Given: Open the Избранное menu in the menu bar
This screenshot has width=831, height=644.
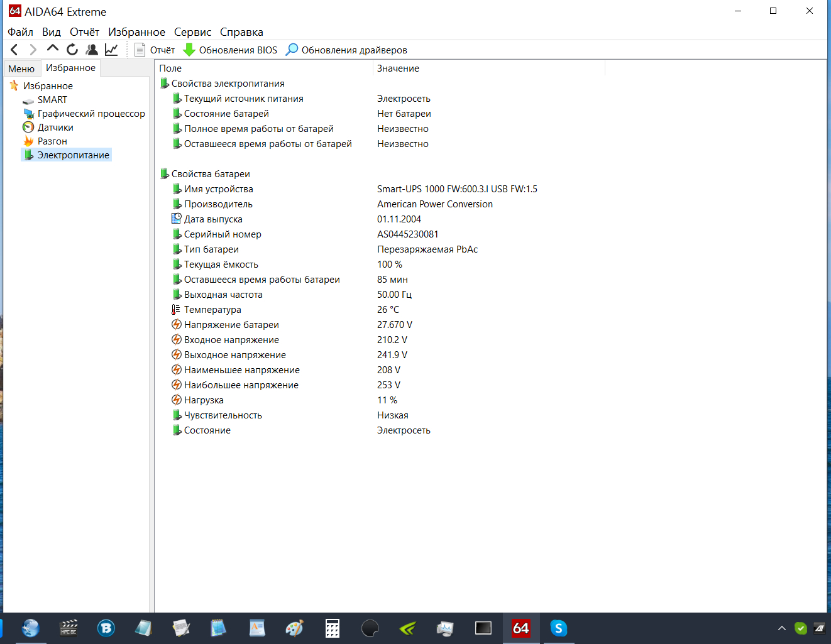Looking at the screenshot, I should pyautogui.click(x=136, y=32).
